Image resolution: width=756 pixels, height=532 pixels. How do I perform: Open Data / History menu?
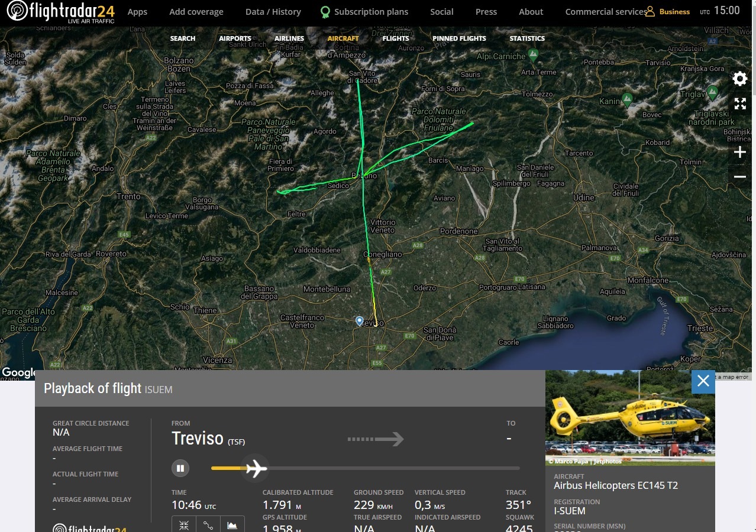(x=273, y=12)
